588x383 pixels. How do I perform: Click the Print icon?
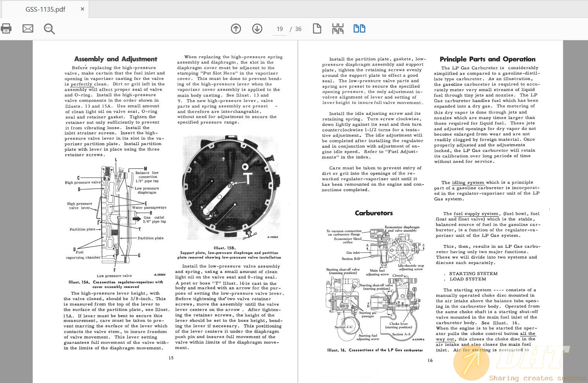(x=6, y=28)
